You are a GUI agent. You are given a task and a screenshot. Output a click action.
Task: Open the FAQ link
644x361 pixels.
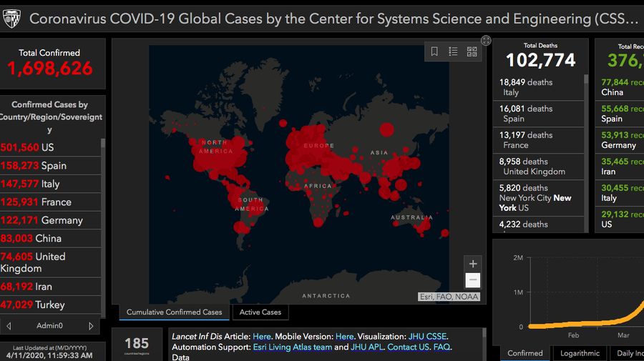coord(441,347)
